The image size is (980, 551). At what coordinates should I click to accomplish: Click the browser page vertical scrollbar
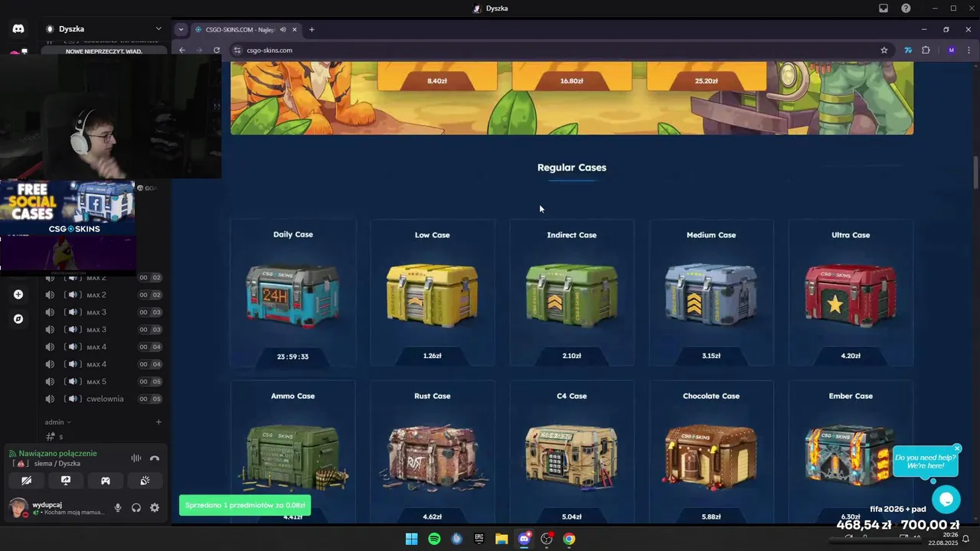(975, 172)
